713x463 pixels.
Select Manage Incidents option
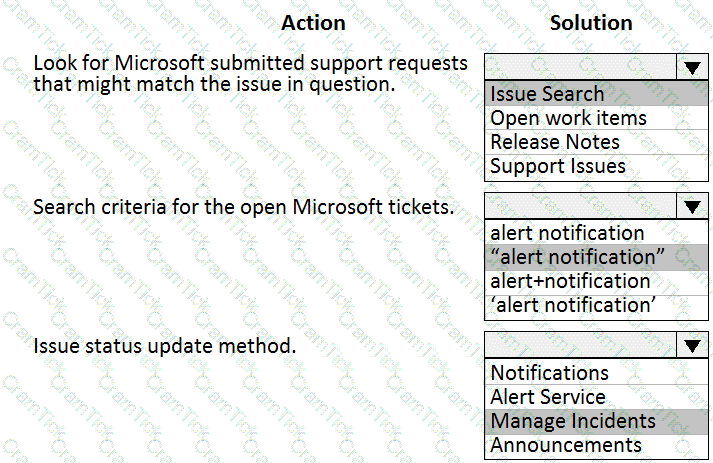(596, 421)
